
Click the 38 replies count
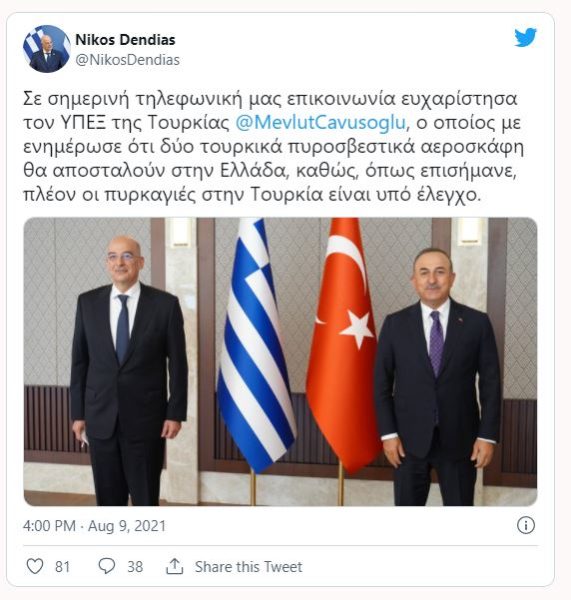click(135, 567)
